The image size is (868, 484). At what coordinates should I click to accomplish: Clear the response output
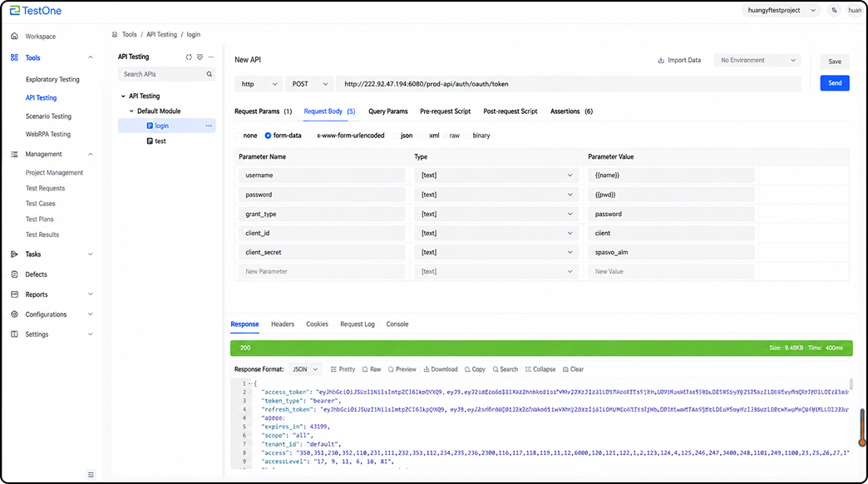(573, 369)
